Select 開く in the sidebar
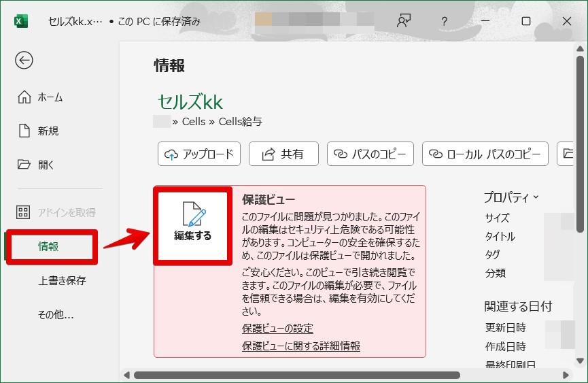Screen dimensions: 588x383 [x=46, y=164]
